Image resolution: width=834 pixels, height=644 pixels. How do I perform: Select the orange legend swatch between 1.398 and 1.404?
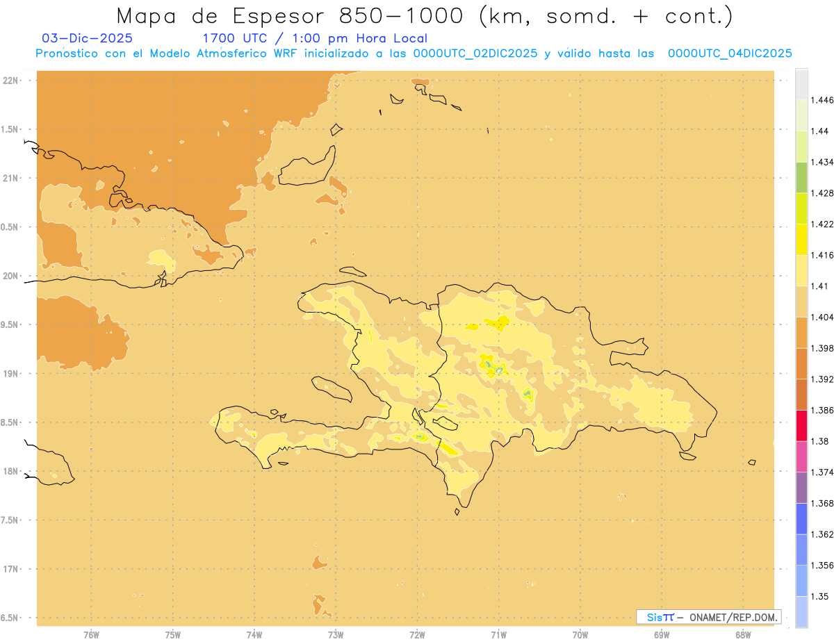[801, 333]
